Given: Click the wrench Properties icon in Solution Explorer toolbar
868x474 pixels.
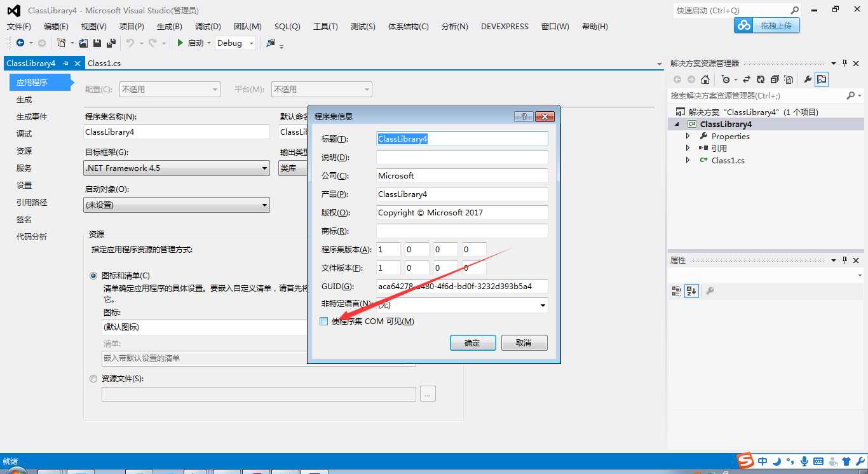Looking at the screenshot, I should 808,79.
